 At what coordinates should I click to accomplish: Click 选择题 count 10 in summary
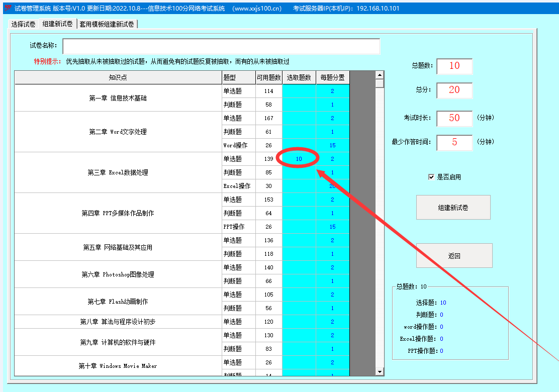pos(443,303)
